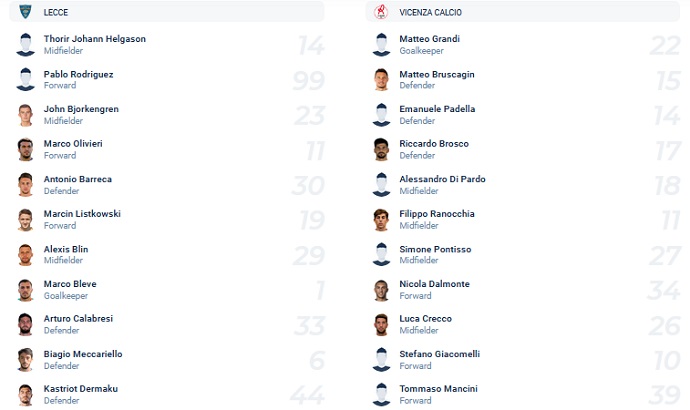Click Marco Bleve goalkeeper name
Viewport: 690px width, 410px height.
(70, 284)
